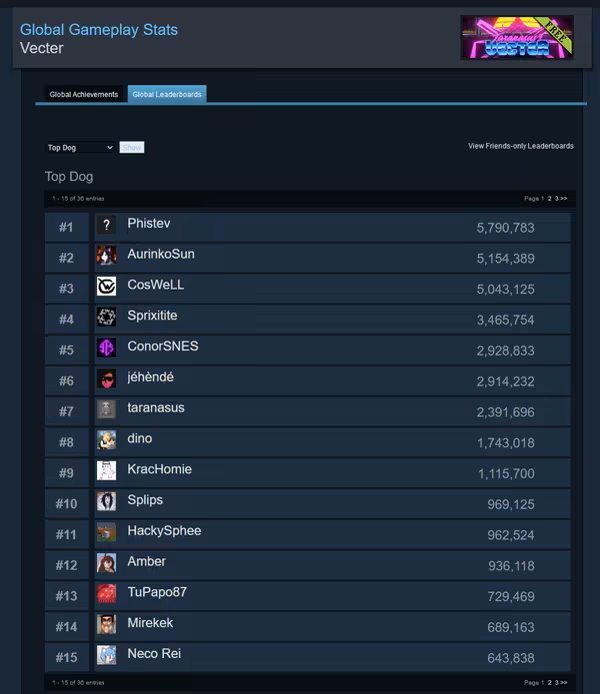Click the Show button

point(132,147)
